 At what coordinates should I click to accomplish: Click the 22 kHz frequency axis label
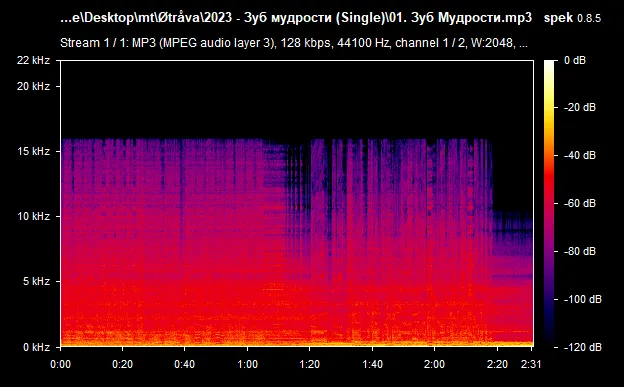[33, 60]
